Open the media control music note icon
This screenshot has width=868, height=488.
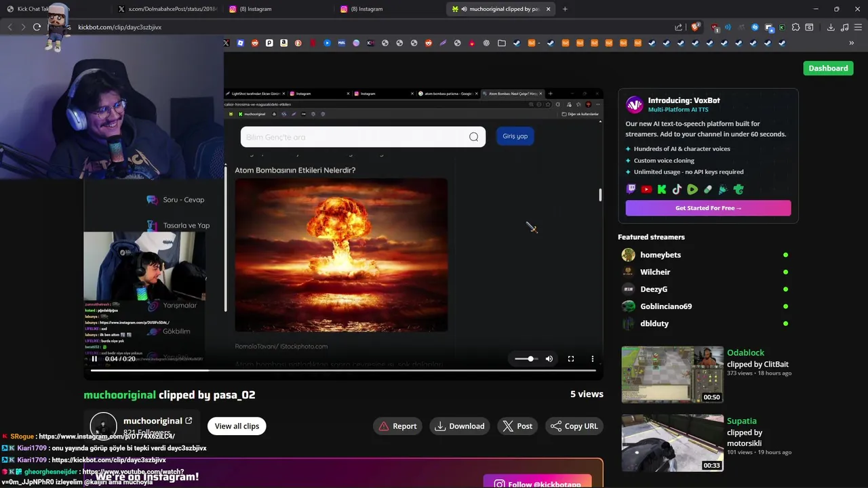tap(845, 27)
